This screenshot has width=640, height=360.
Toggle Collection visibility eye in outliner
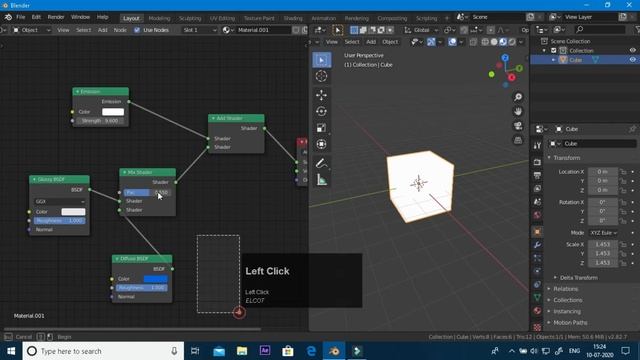pyautogui.click(x=632, y=51)
